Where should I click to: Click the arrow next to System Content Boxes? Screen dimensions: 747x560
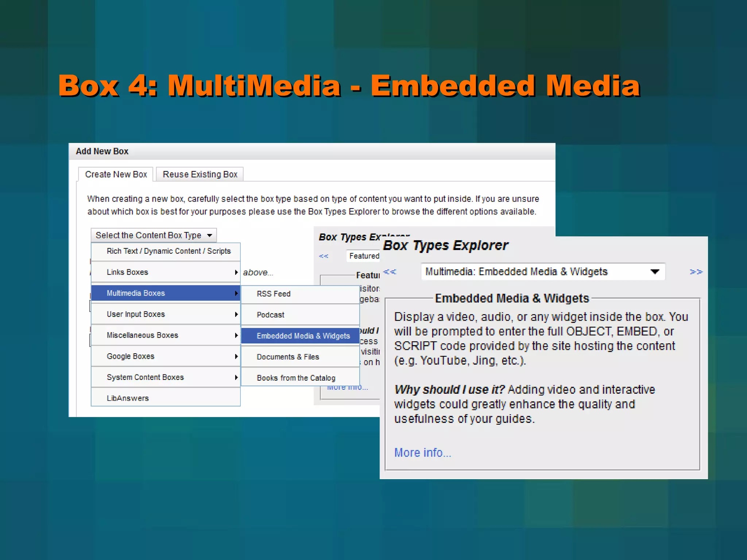point(236,377)
